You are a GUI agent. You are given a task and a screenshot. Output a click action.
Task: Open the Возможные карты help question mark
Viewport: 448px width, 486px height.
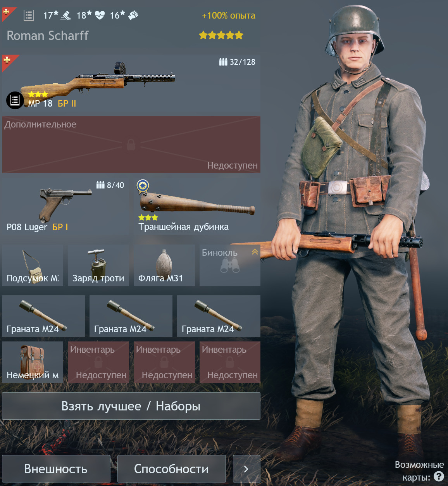(x=439, y=476)
